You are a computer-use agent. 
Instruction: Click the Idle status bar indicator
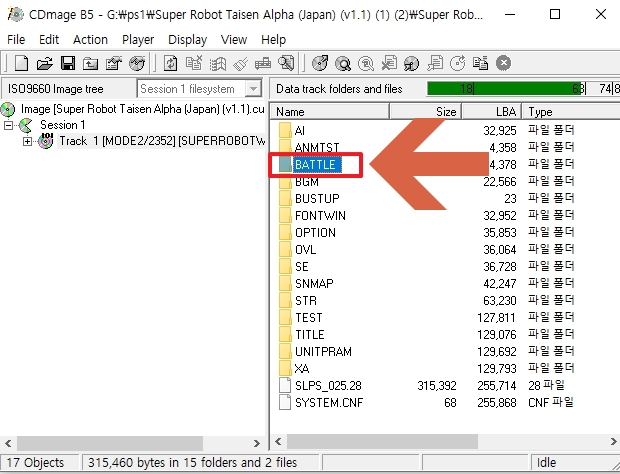coord(546,463)
